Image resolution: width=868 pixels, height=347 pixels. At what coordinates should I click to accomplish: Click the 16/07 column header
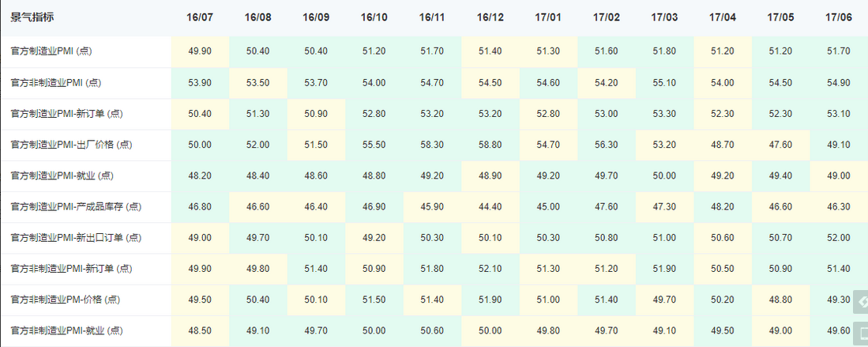[x=200, y=17]
